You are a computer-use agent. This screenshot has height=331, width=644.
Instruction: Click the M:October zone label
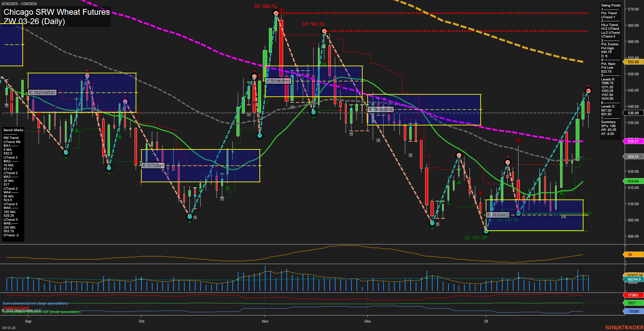pos(152,166)
